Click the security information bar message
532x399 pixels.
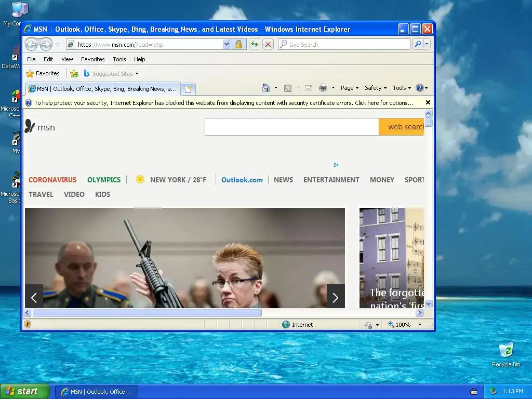224,103
